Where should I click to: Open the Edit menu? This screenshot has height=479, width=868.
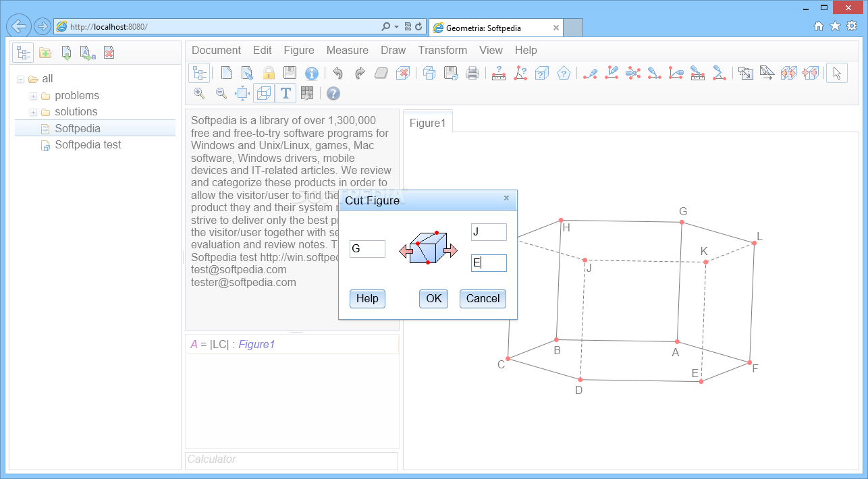[x=263, y=50]
